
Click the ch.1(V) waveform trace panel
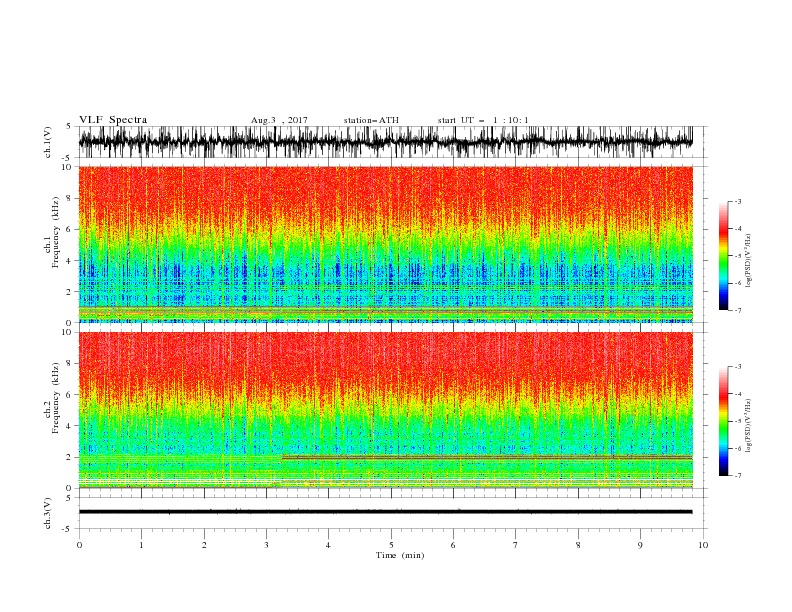[x=386, y=142]
